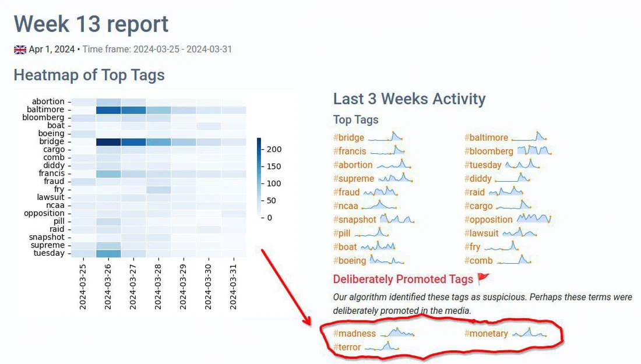Click the sparkline next to #snapshot
This screenshot has height=364, width=641.
pos(397,218)
